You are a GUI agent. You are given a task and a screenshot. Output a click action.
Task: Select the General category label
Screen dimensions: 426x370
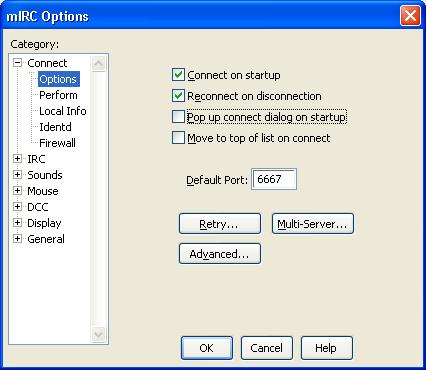(x=46, y=239)
